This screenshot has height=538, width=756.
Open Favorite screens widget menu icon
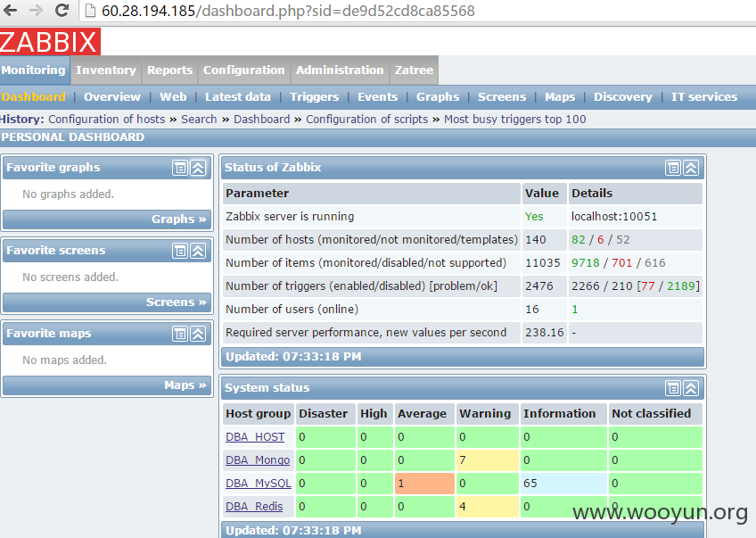click(180, 251)
